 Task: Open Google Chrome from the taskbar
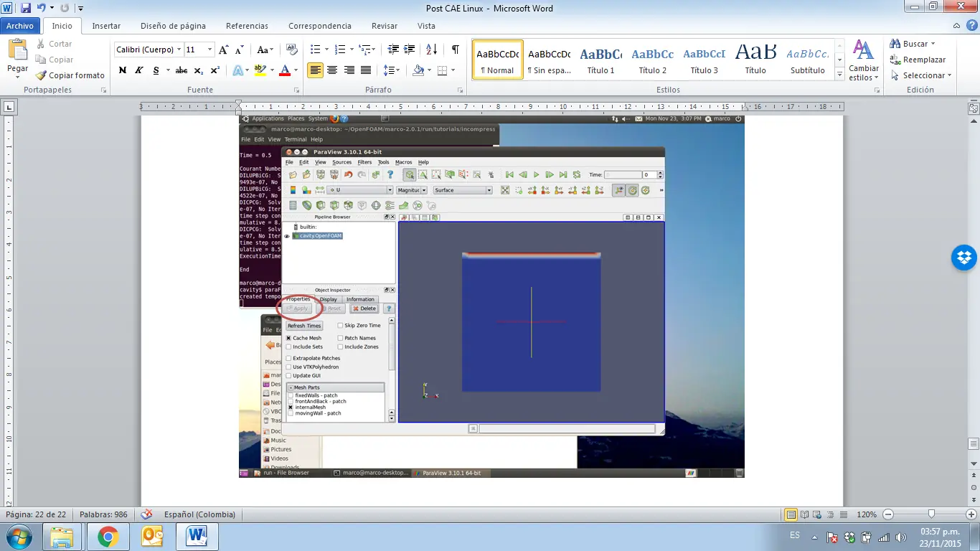click(x=108, y=537)
